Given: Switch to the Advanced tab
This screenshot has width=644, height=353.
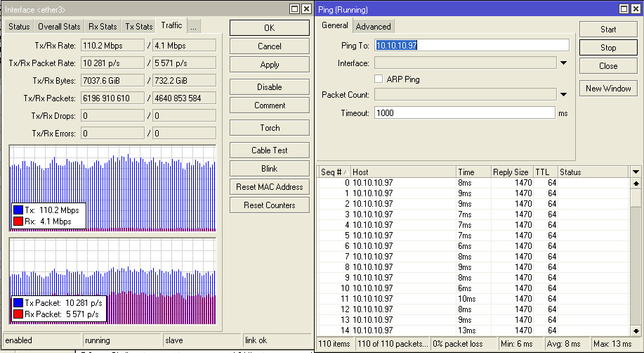Looking at the screenshot, I should click(x=373, y=27).
